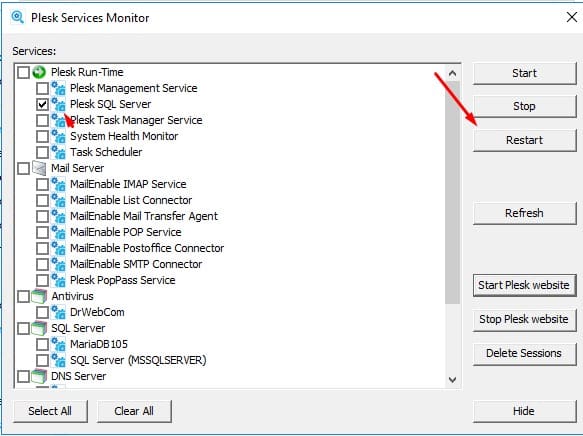583x436 pixels.
Task: Check the Task Scheduler checkbox
Action: 42,152
